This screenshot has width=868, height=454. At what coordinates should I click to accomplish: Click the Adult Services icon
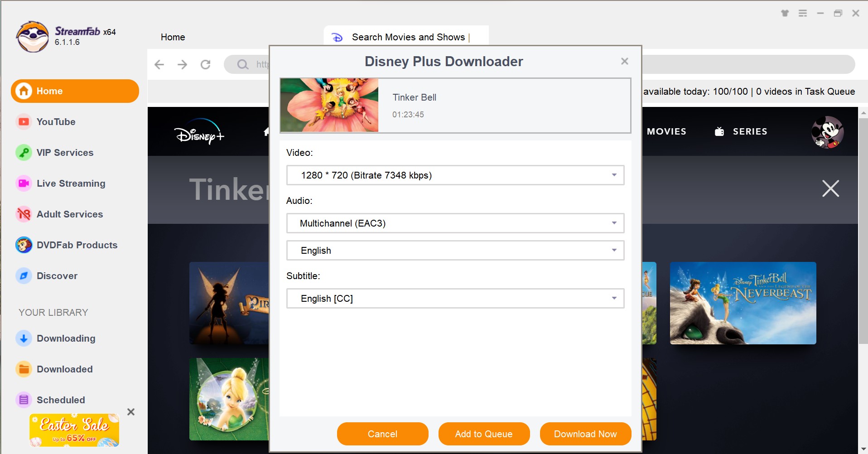pyautogui.click(x=24, y=214)
